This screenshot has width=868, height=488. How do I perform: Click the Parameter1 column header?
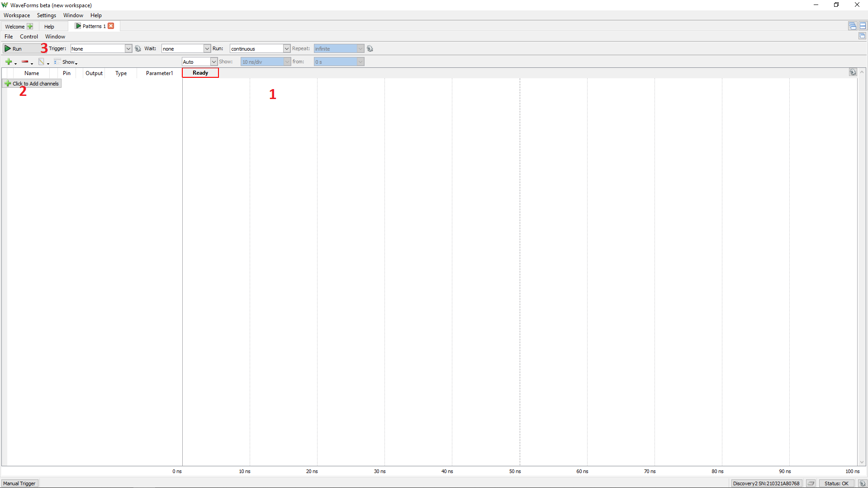click(159, 73)
